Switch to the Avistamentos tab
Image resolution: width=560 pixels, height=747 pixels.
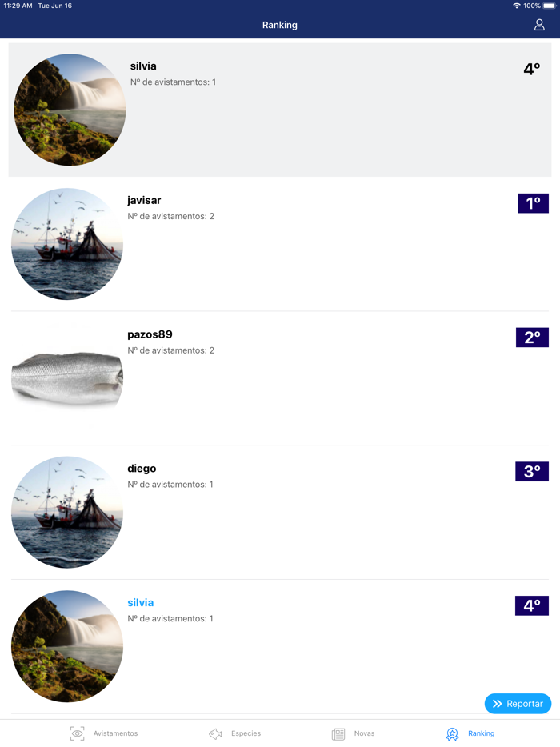coord(115,733)
